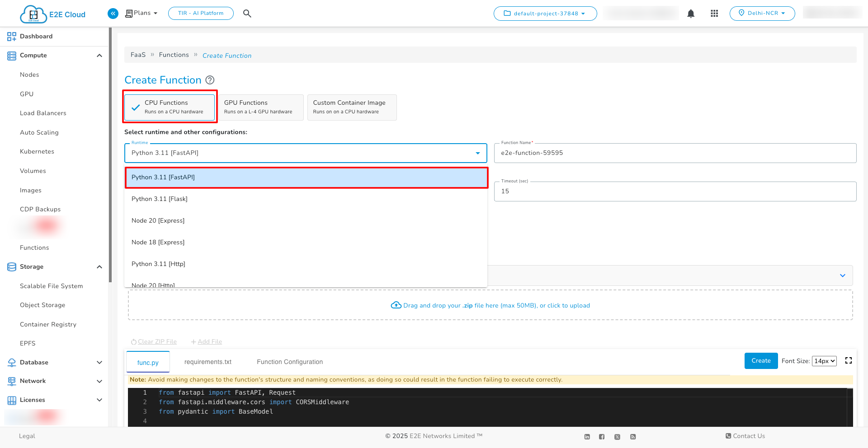
Task: Open the Plans dropdown
Action: pos(142,13)
